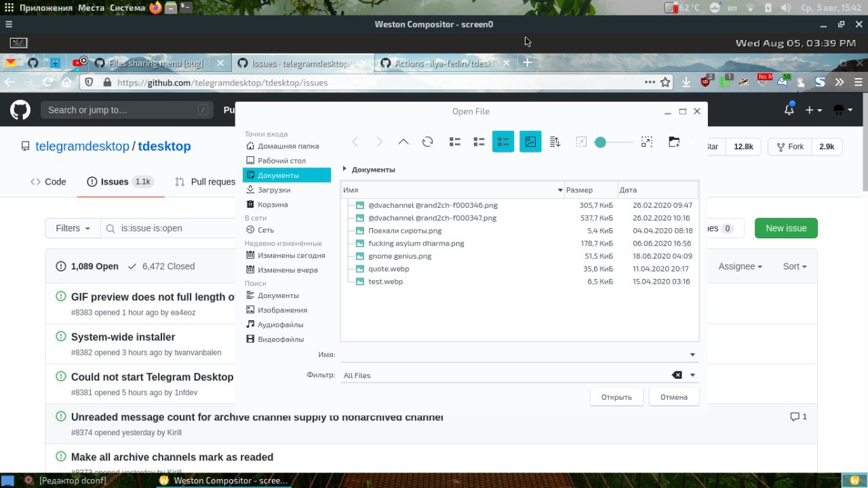Screen dimensions: 868x488
Task: Go back in Open File dialog
Action: point(355,142)
